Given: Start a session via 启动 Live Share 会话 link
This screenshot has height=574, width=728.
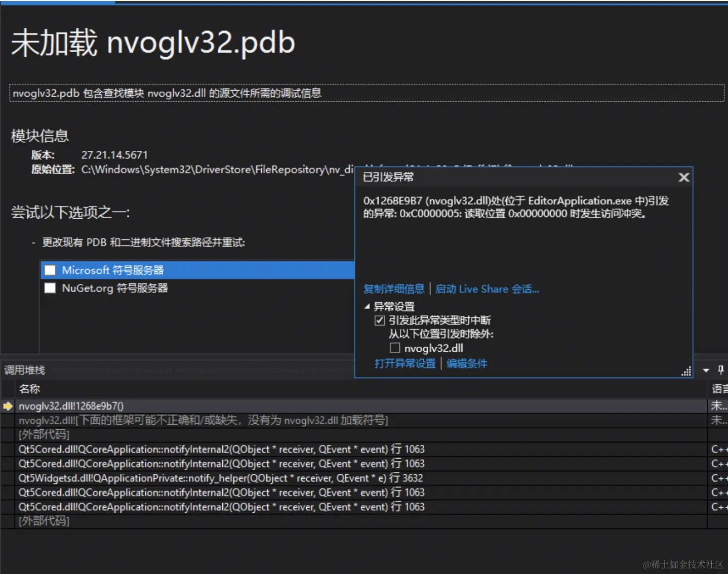Looking at the screenshot, I should coord(488,289).
